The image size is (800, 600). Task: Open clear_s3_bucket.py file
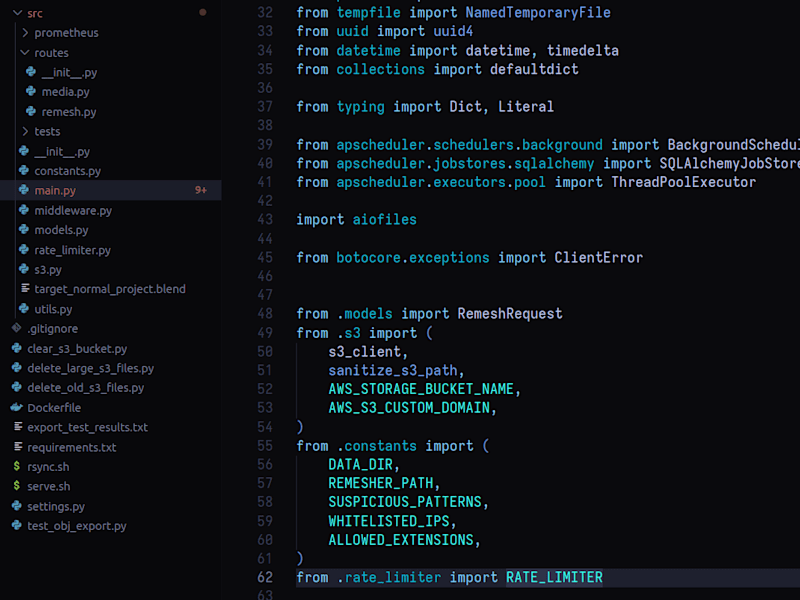pyautogui.click(x=77, y=348)
